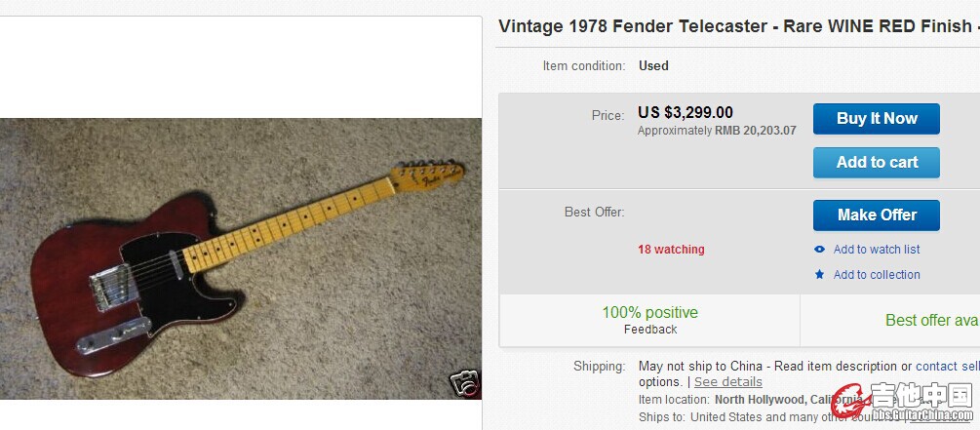Click the star icon for collection

[819, 275]
